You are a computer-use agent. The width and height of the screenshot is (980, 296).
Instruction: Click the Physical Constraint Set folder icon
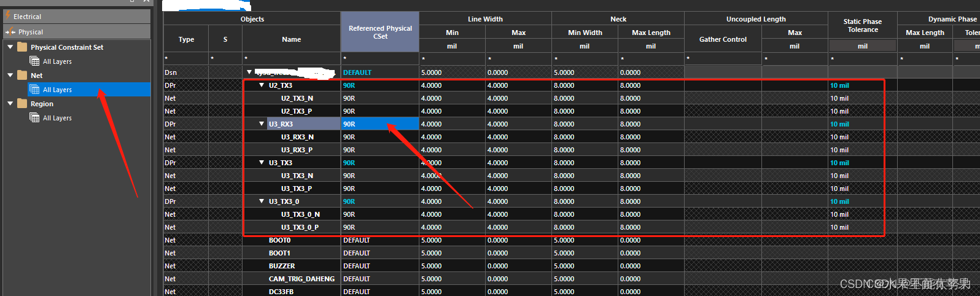(23, 47)
